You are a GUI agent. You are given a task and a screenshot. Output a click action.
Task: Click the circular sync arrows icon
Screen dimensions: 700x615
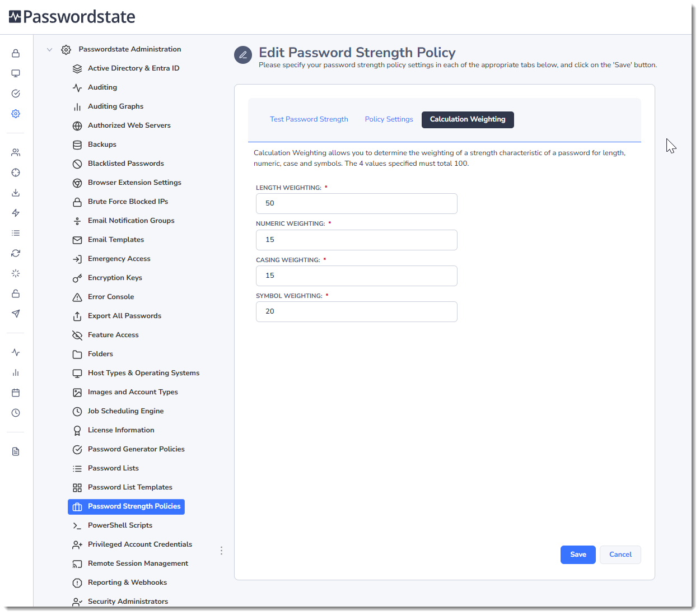16,253
